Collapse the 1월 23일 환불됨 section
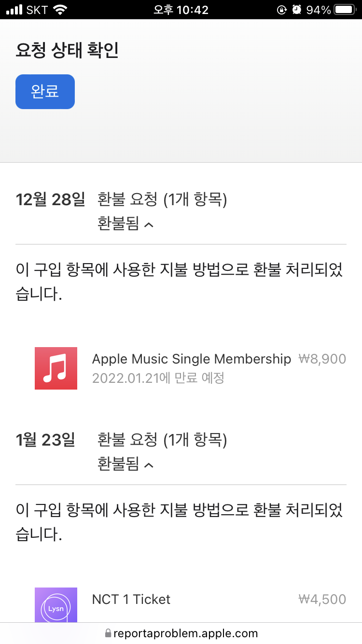362x644 pixels. click(x=125, y=464)
